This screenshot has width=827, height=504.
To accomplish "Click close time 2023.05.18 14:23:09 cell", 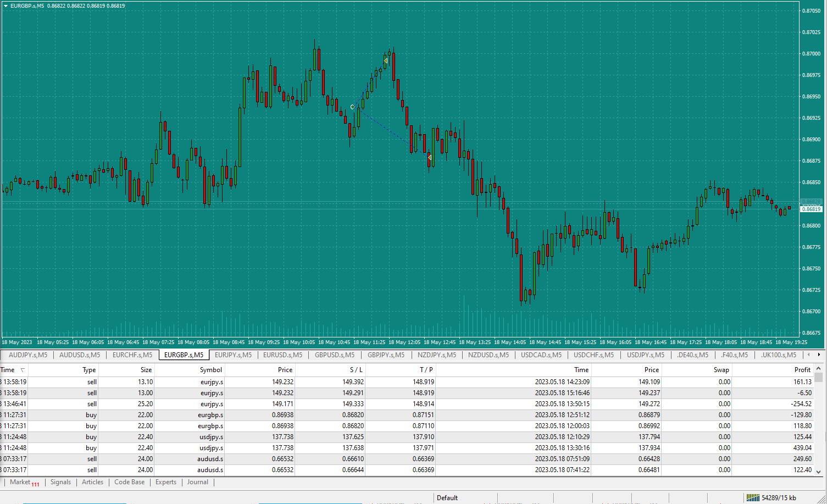I will [562, 382].
